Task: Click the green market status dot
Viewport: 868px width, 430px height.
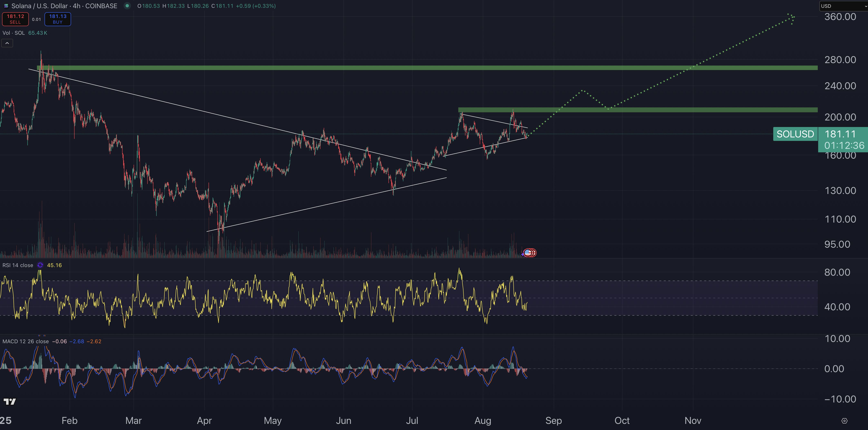Action: pyautogui.click(x=127, y=6)
